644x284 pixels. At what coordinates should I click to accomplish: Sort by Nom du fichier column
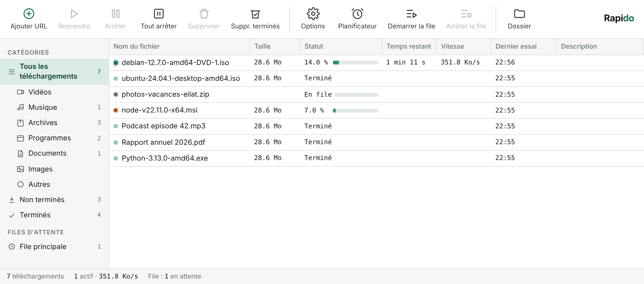[x=179, y=46]
